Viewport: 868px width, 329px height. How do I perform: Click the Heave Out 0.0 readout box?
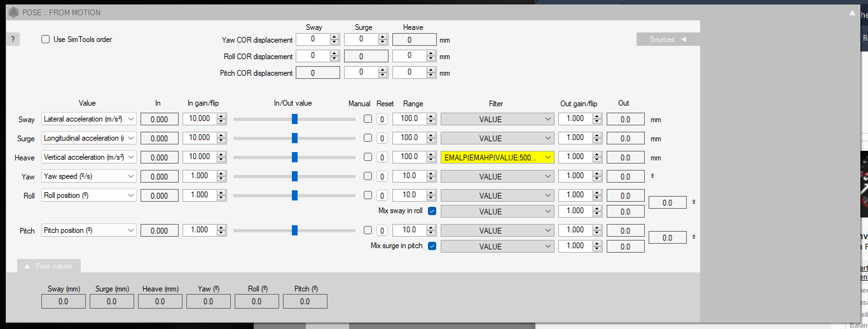pos(625,157)
